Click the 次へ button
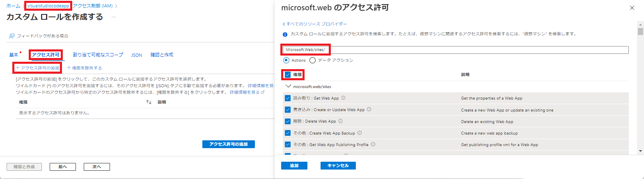 click(x=97, y=167)
